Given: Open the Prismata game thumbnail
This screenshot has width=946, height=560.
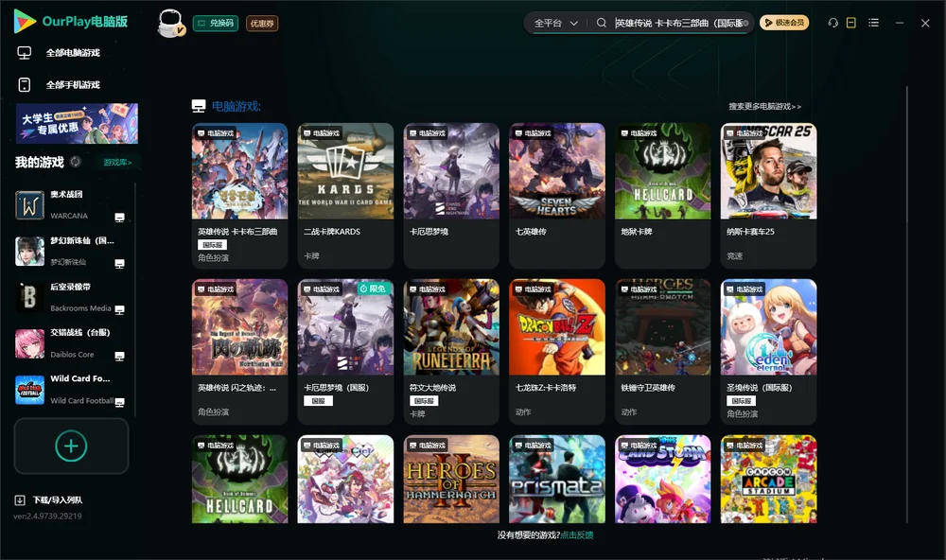Looking at the screenshot, I should tap(557, 480).
